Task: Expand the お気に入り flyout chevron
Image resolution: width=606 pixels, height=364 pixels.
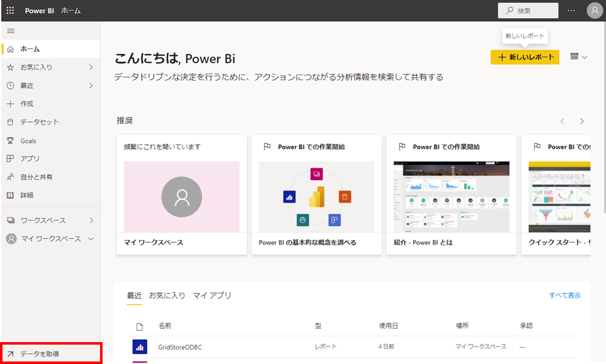Action: coord(91,67)
